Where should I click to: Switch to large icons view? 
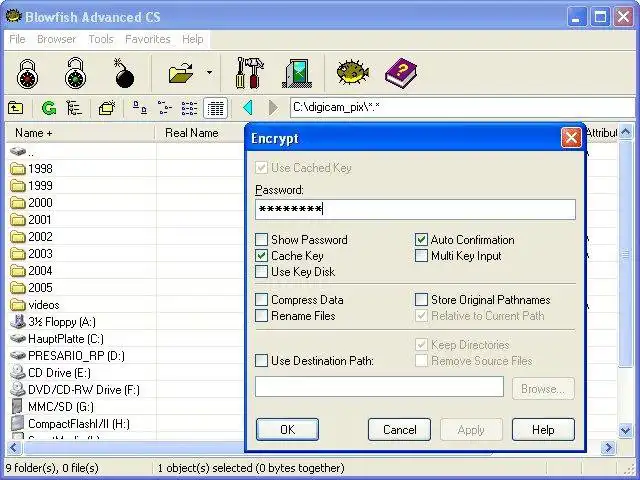(140, 108)
